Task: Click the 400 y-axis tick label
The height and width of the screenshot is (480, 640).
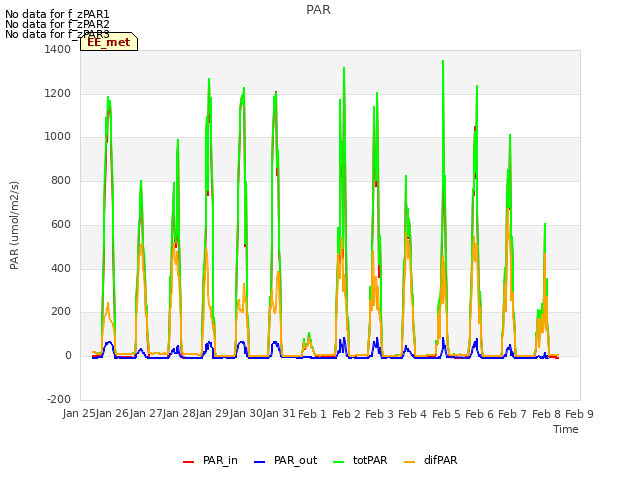Action: 61,268
